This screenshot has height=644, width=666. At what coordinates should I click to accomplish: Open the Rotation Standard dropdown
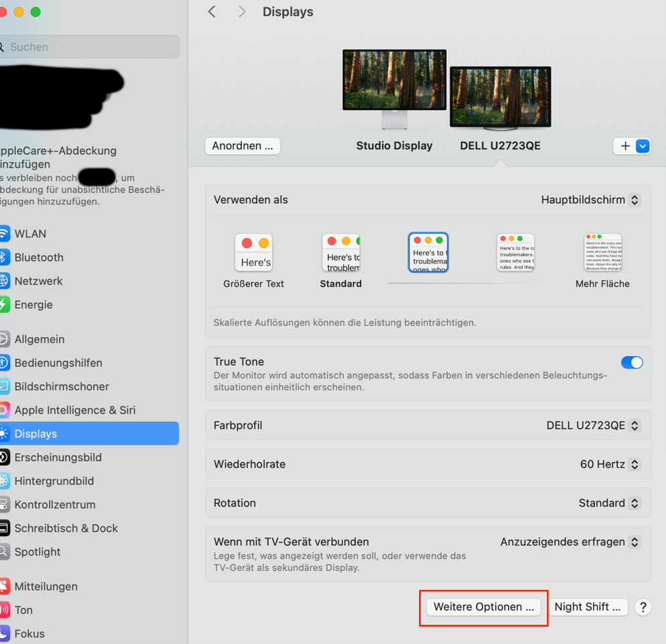click(609, 503)
